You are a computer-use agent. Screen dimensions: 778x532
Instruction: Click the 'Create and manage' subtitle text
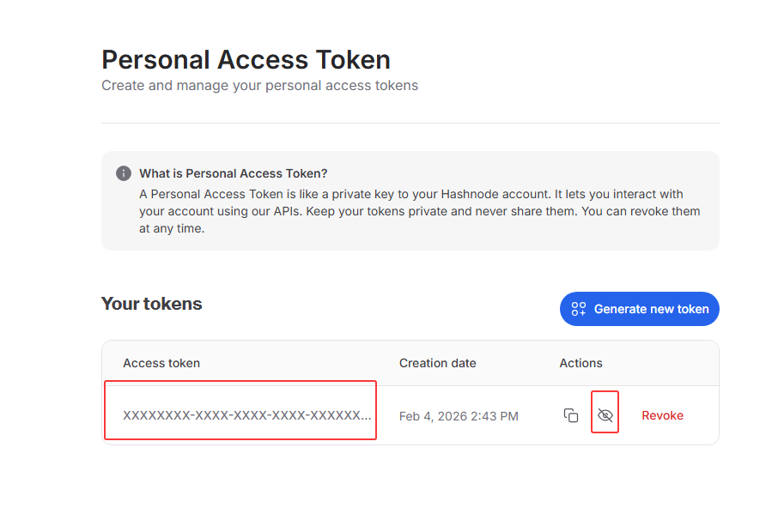(259, 86)
